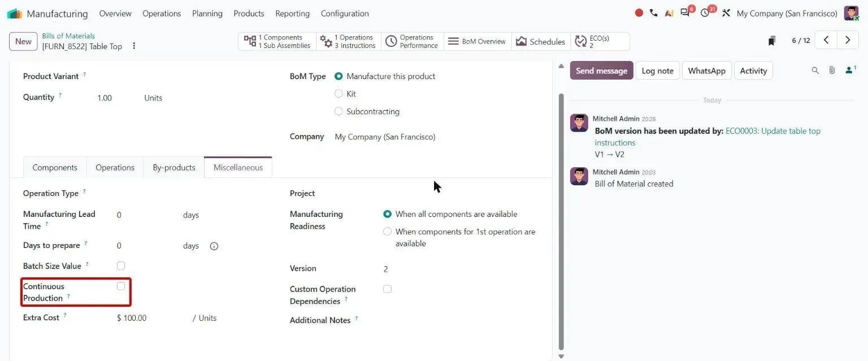The height and width of the screenshot is (361, 868).
Task: Click the red recording indicator icon
Action: 639,13
